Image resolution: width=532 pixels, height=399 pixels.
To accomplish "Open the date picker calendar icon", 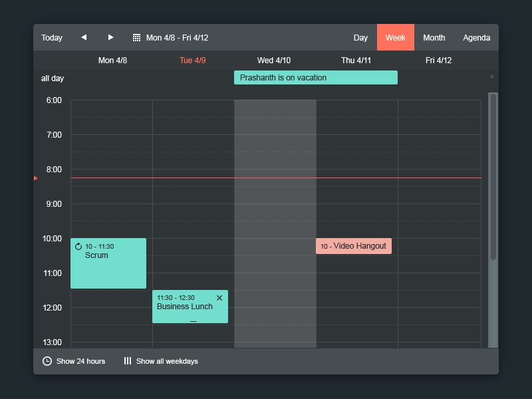I will 137,37.
